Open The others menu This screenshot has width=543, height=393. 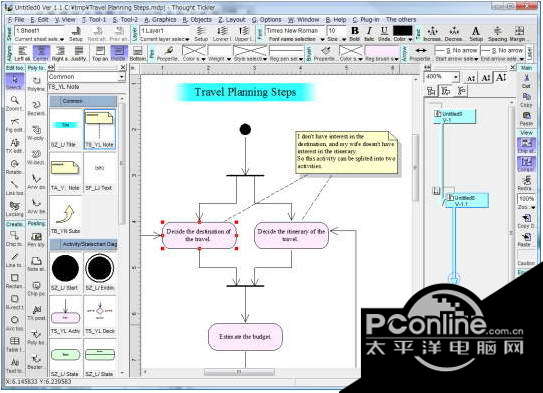pyautogui.click(x=401, y=19)
